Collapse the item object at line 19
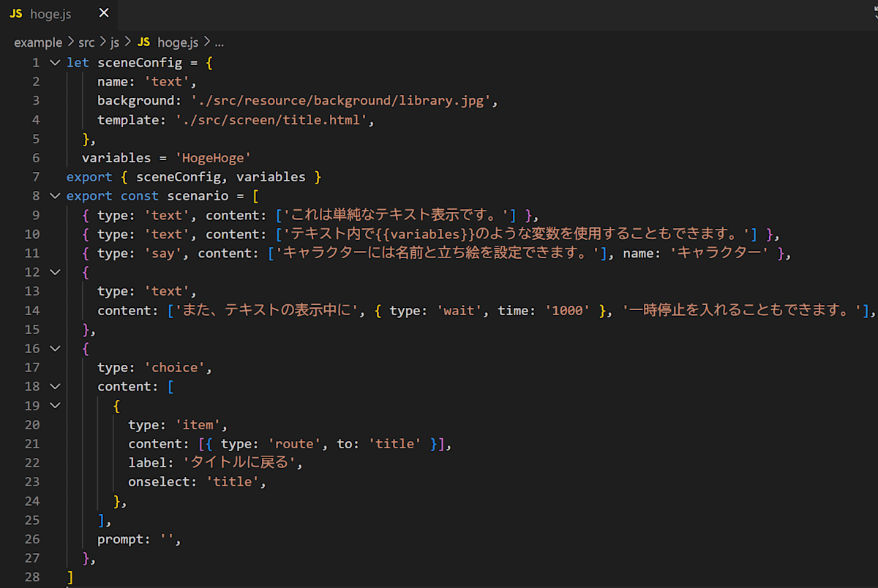 click(55, 405)
